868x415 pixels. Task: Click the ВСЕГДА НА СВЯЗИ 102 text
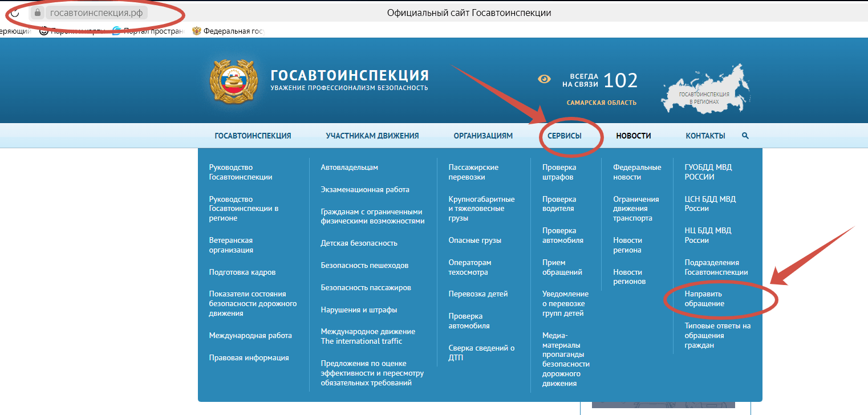pyautogui.click(x=600, y=80)
